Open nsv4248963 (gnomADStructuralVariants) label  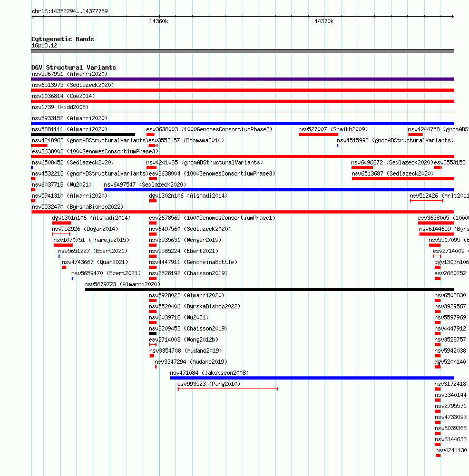[90, 141]
